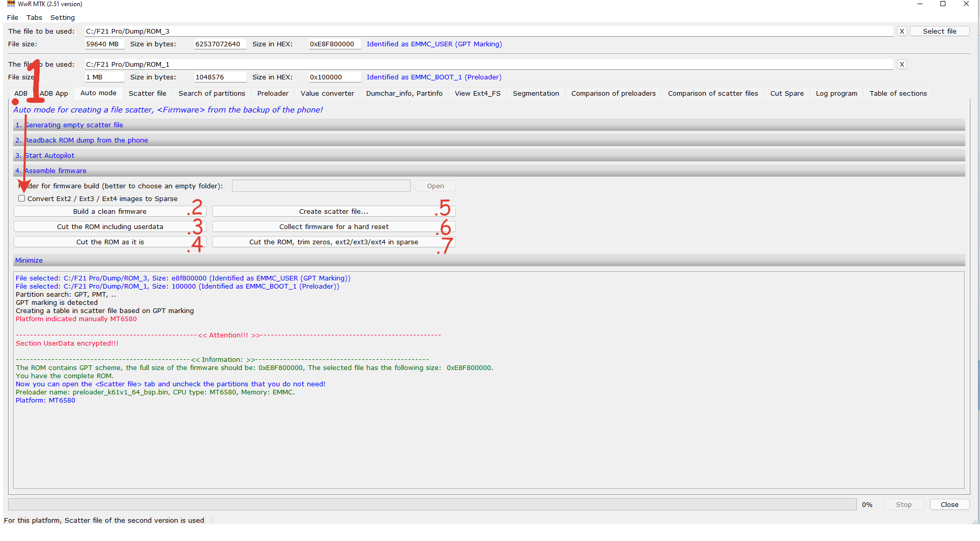Open the Table of sections tab
This screenshot has width=980, height=541.
[898, 93]
